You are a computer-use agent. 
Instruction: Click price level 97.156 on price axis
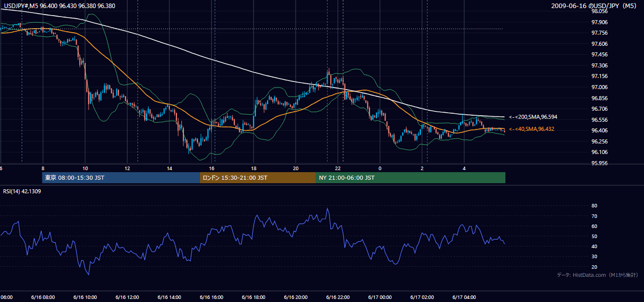coord(599,76)
